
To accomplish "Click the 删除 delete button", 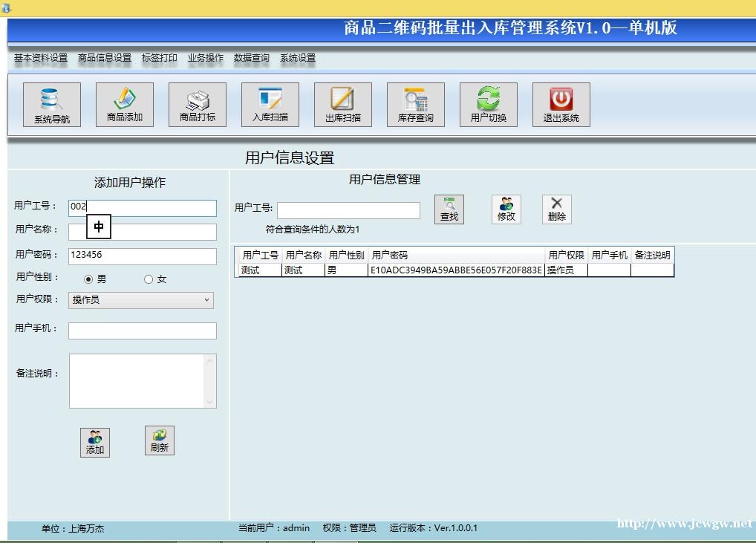I will pos(556,209).
